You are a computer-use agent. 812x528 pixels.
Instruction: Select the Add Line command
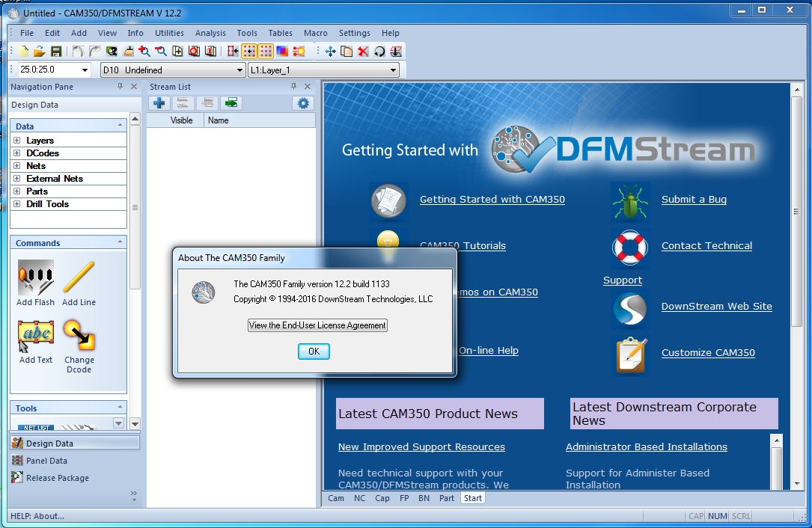click(79, 283)
